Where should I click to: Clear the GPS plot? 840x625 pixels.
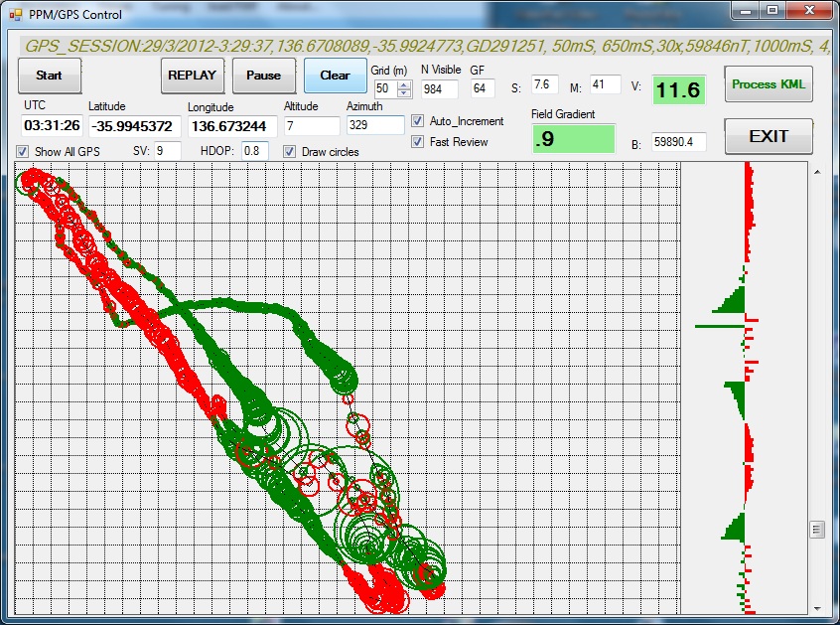coord(336,76)
